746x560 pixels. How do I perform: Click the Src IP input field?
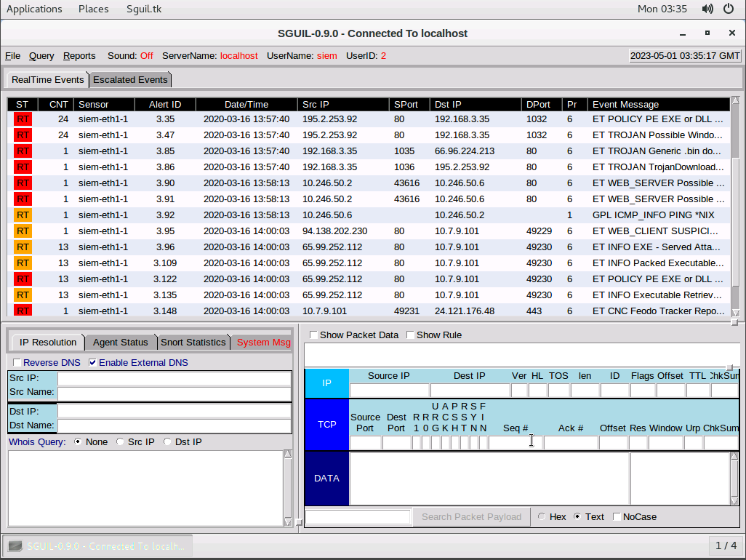pyautogui.click(x=174, y=378)
